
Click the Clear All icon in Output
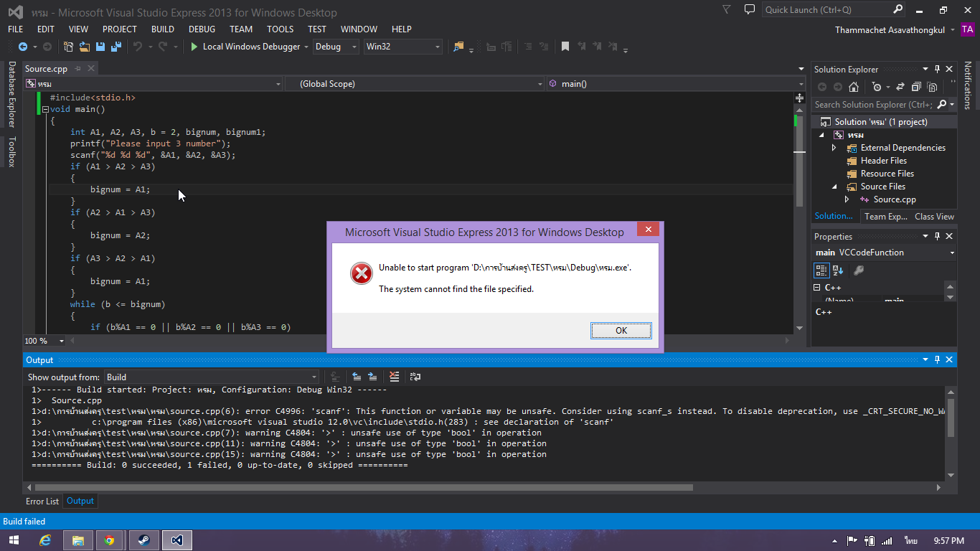pos(394,377)
